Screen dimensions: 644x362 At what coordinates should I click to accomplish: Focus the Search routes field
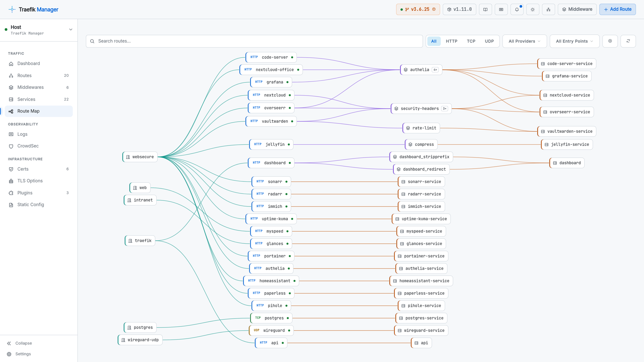(254, 41)
